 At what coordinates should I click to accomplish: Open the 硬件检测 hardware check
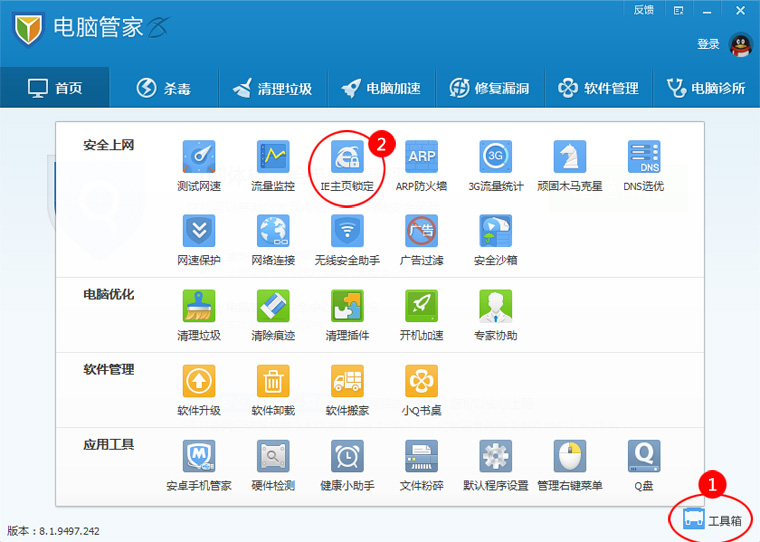(273, 457)
